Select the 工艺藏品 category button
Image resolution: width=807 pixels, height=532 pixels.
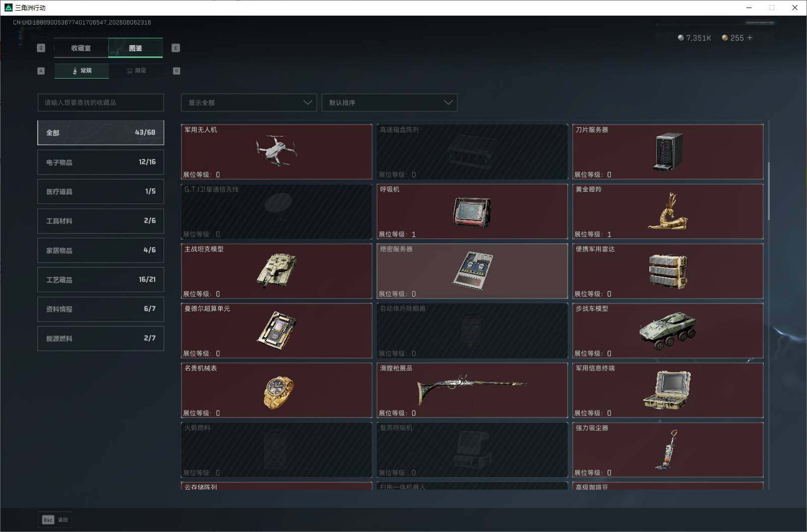(101, 280)
